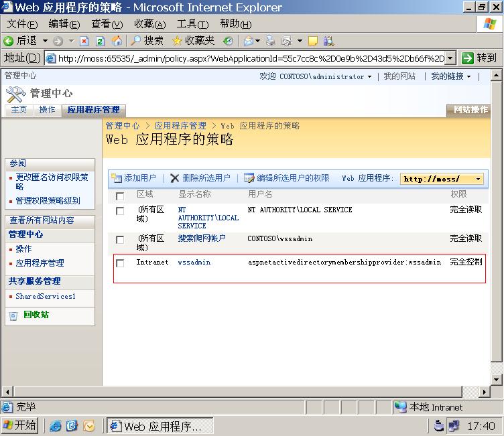
Task: Click the History icon in toolbar
Action: coord(228,41)
